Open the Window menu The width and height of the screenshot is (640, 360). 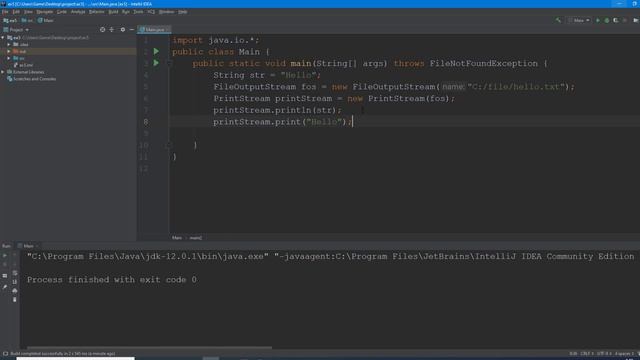tap(167, 12)
